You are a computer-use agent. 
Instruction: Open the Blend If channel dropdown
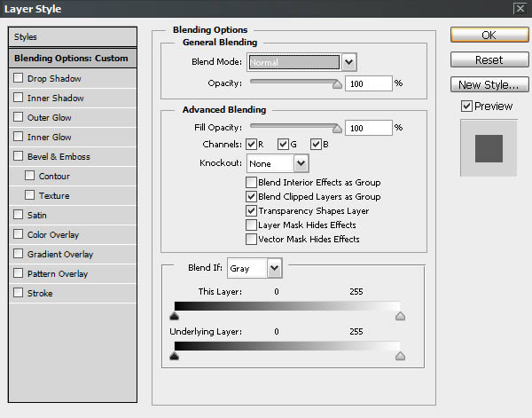(x=274, y=268)
